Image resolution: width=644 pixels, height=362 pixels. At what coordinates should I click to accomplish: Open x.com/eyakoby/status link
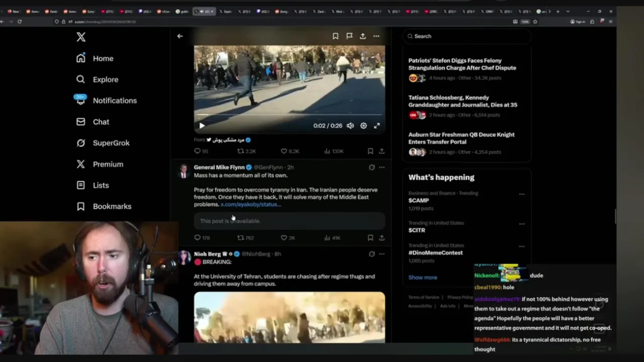(251, 204)
